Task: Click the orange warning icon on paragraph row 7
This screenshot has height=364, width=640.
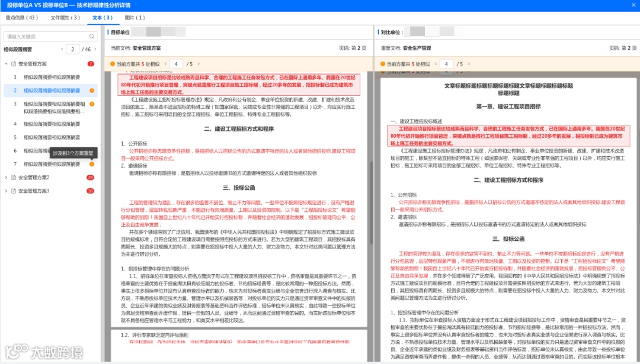Action: coord(92,165)
